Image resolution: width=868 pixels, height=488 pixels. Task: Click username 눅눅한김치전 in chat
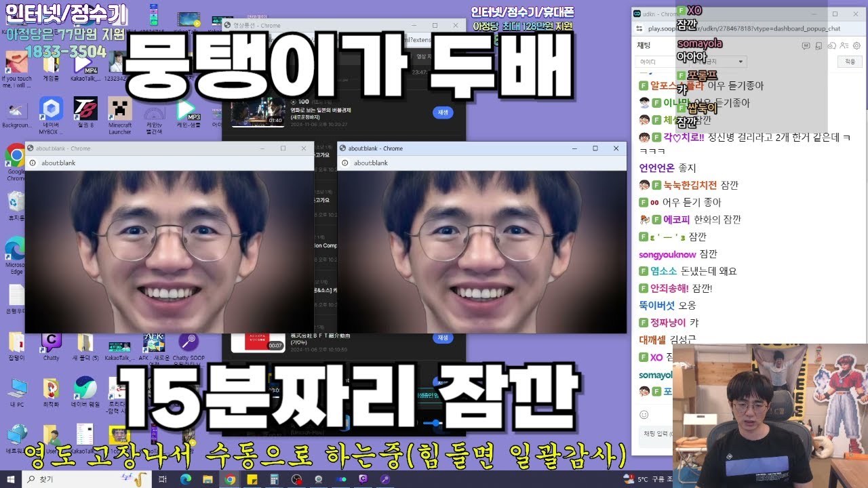click(x=690, y=185)
